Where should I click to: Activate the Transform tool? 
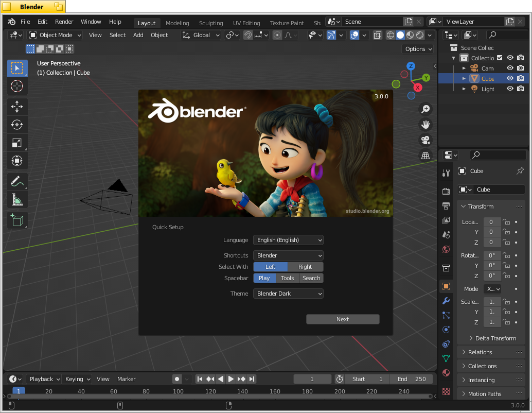click(x=17, y=161)
